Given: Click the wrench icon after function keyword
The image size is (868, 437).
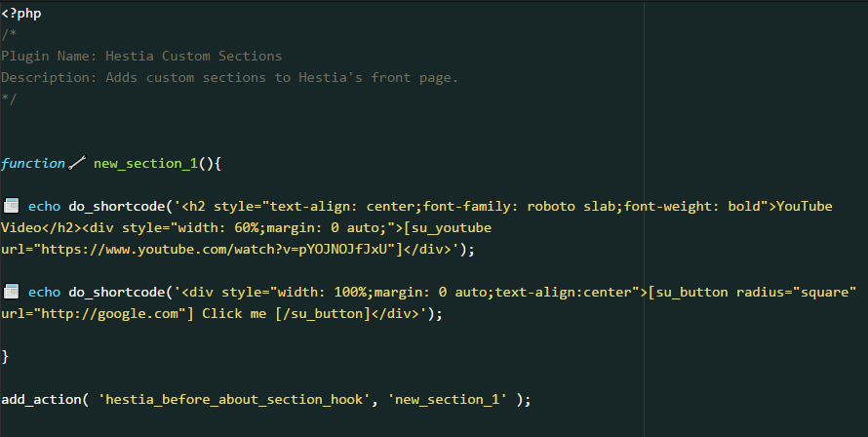Looking at the screenshot, I should [x=78, y=164].
